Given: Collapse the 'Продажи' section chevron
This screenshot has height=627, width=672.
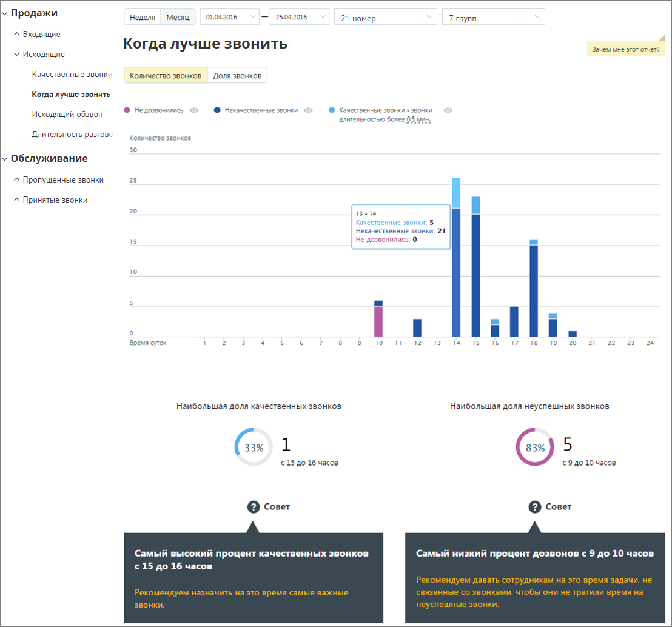Looking at the screenshot, I should [x=5, y=14].
